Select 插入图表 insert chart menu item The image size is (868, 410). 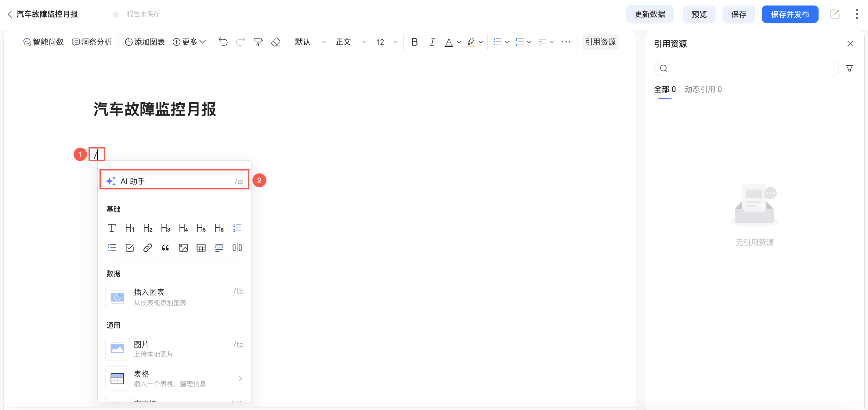pyautogui.click(x=174, y=297)
